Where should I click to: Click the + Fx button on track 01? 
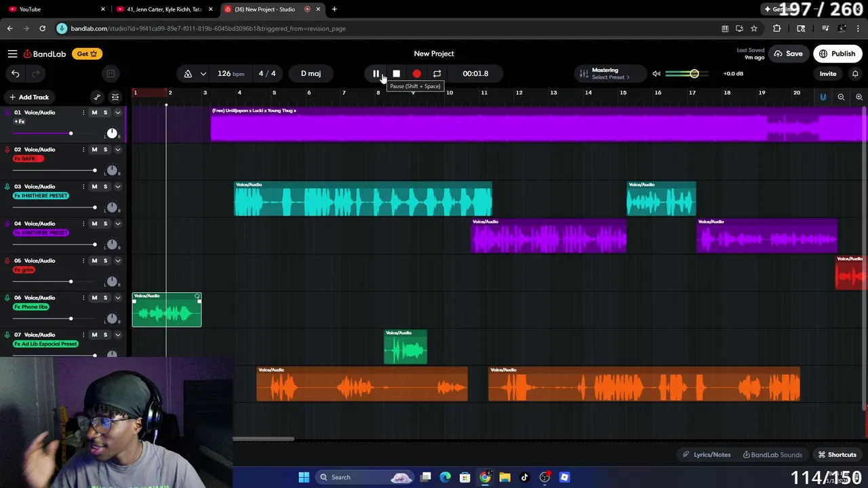20,122
